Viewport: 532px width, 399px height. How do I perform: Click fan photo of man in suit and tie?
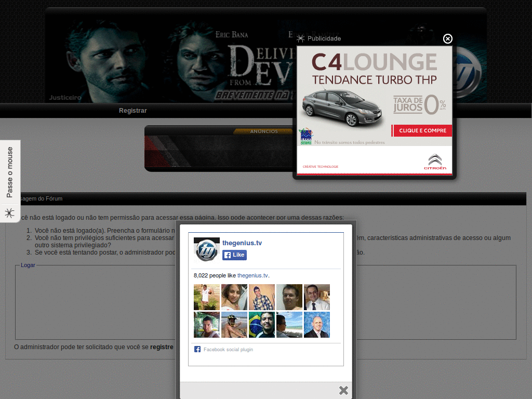tap(316, 297)
